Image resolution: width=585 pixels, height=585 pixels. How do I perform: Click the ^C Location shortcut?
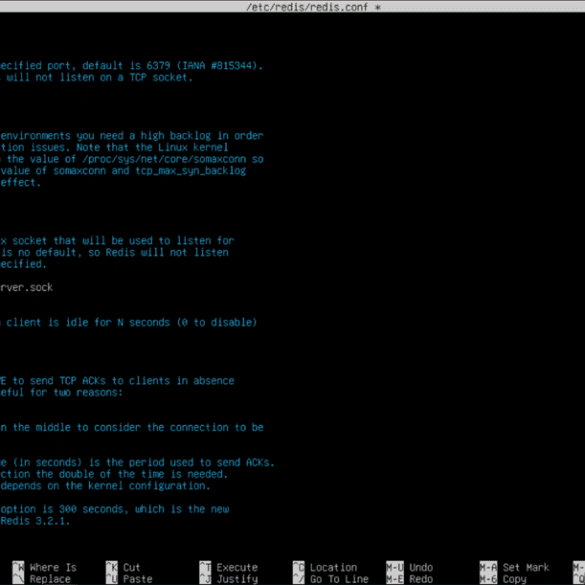pos(325,567)
